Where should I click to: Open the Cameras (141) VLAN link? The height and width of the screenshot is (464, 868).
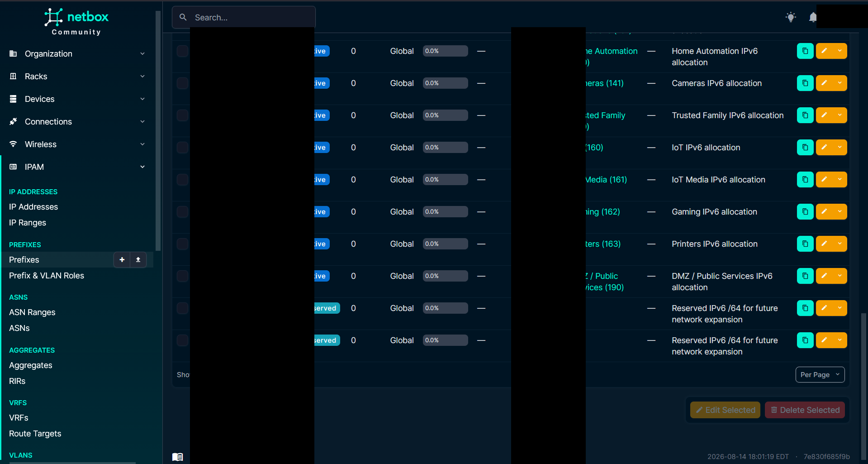pyautogui.click(x=605, y=83)
